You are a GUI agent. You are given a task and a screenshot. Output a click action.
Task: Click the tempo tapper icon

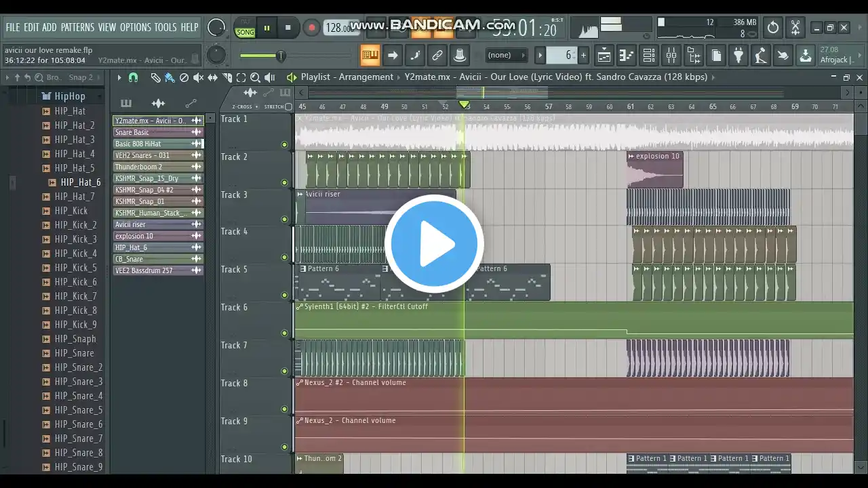[x=761, y=56]
